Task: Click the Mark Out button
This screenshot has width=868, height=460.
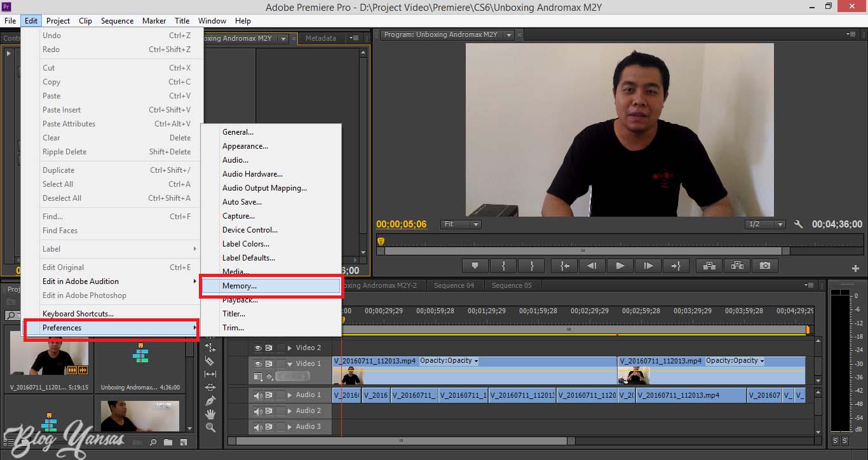Action: tap(531, 266)
